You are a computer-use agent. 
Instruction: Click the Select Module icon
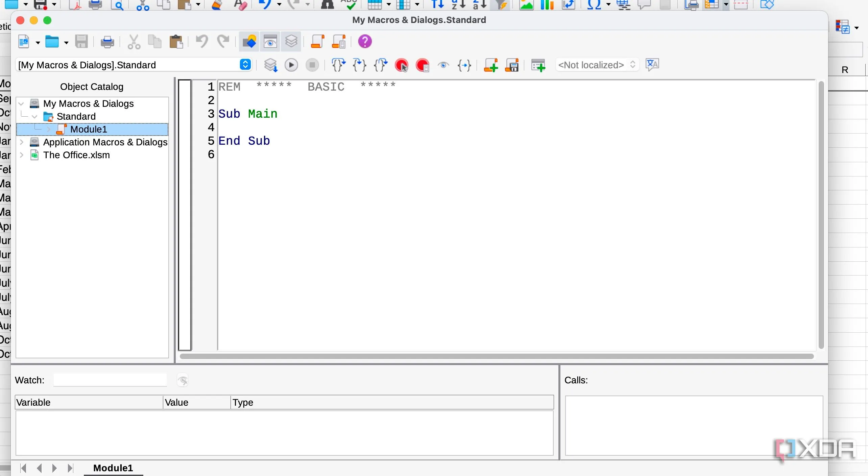[x=339, y=42]
